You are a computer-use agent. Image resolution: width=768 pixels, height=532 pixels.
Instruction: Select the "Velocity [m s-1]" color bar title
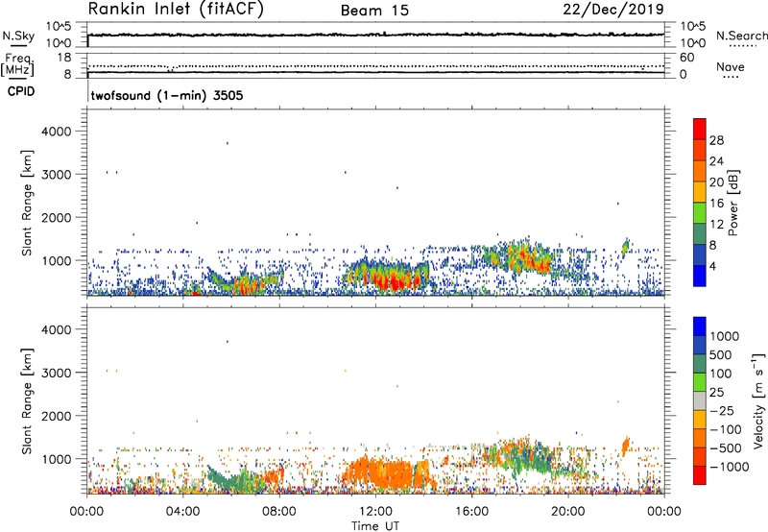[x=758, y=400]
